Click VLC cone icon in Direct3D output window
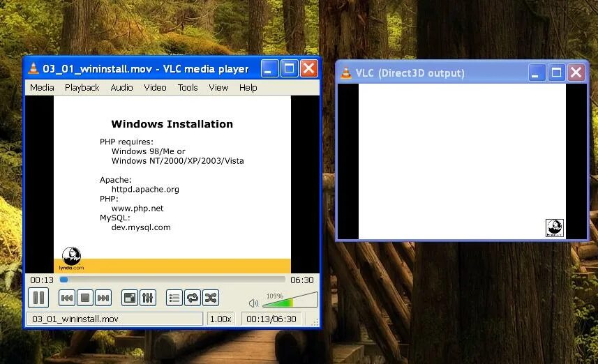 (346, 73)
